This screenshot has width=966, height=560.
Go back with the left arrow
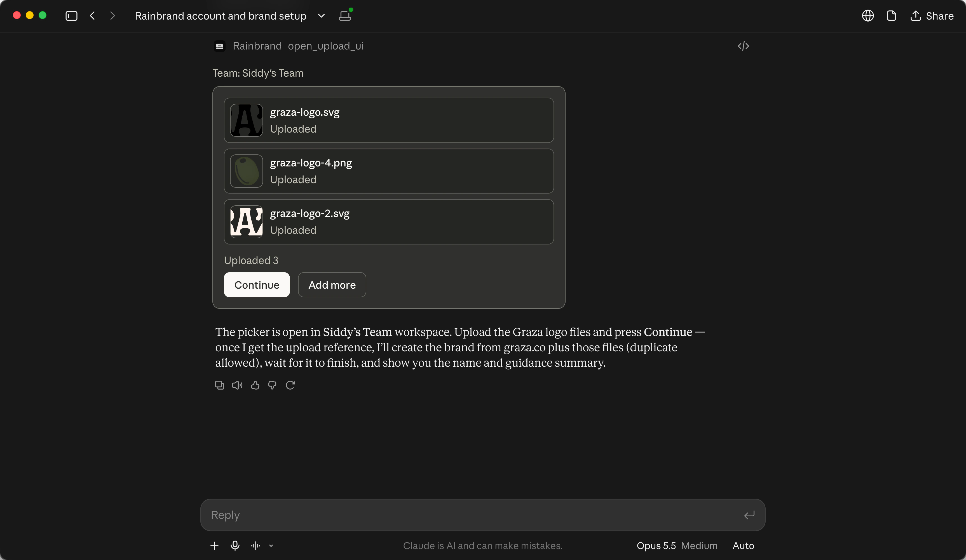point(92,16)
